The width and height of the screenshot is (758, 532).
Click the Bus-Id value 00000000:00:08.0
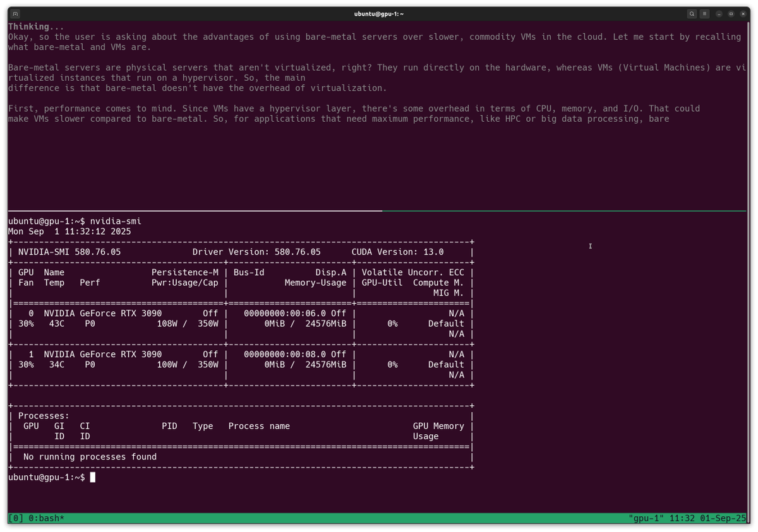[285, 354]
